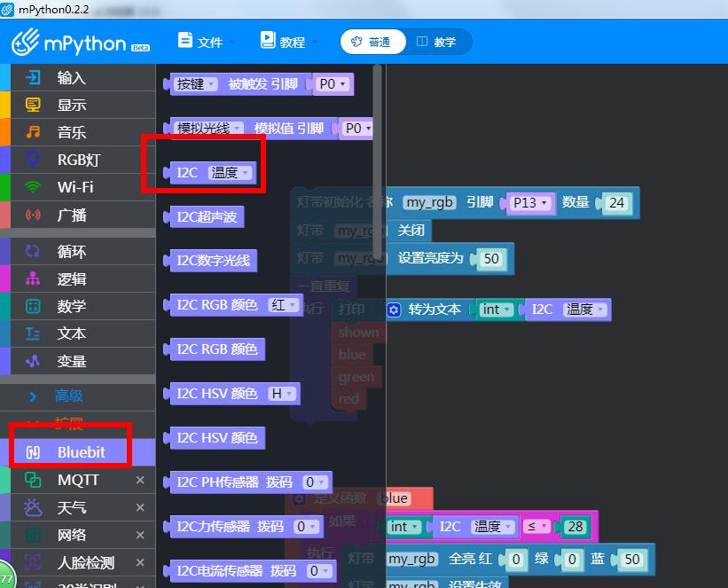Switch to 教学 teaching mode
Image resolution: width=728 pixels, height=588 pixels.
point(436,42)
